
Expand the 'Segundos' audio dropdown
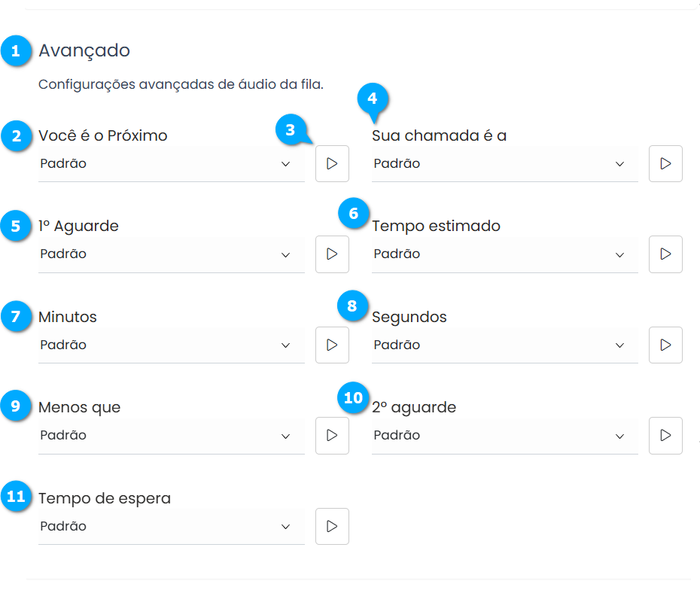(504, 345)
